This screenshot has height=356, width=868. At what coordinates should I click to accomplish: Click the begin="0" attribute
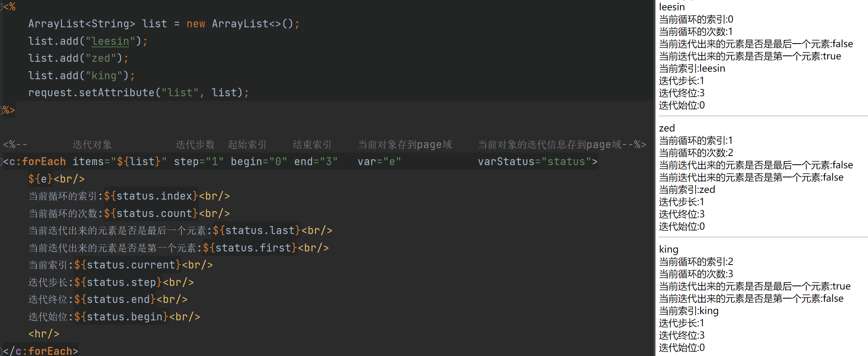(x=259, y=162)
